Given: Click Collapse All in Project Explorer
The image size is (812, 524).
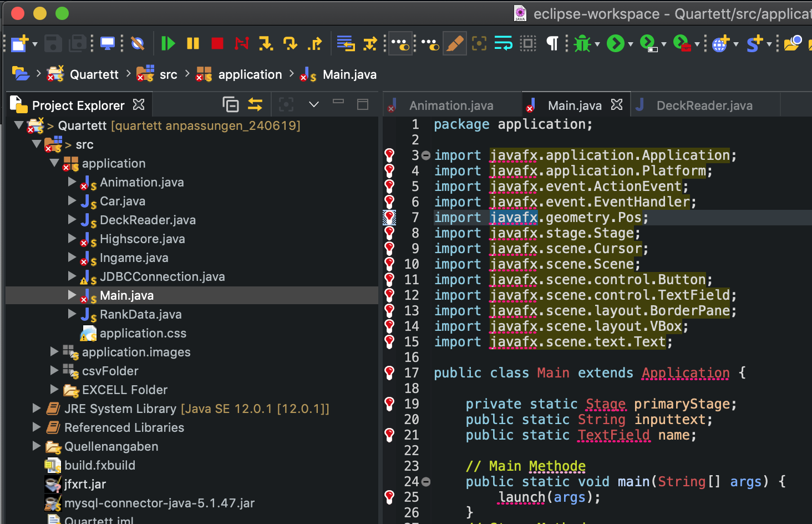Looking at the screenshot, I should 230,104.
